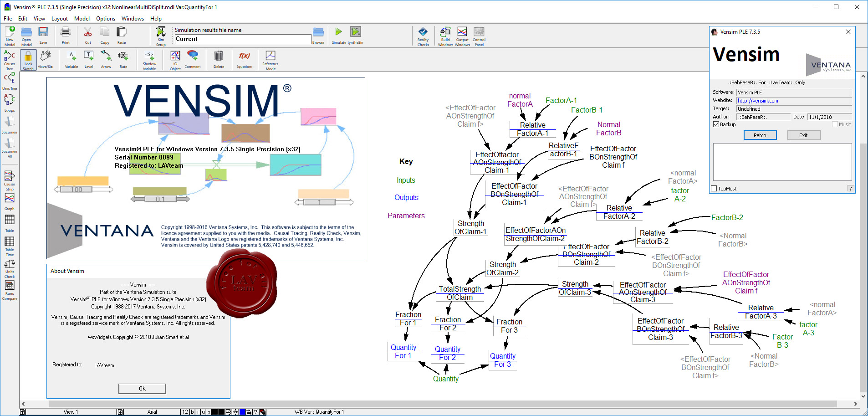Run the Units Check tool
This screenshot has width=868, height=416.
tap(10, 269)
